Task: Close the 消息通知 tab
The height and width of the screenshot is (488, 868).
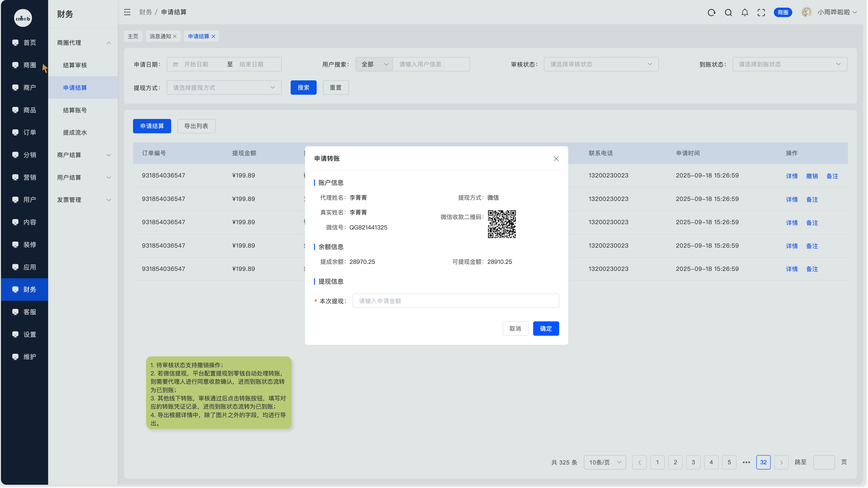Action: click(175, 36)
